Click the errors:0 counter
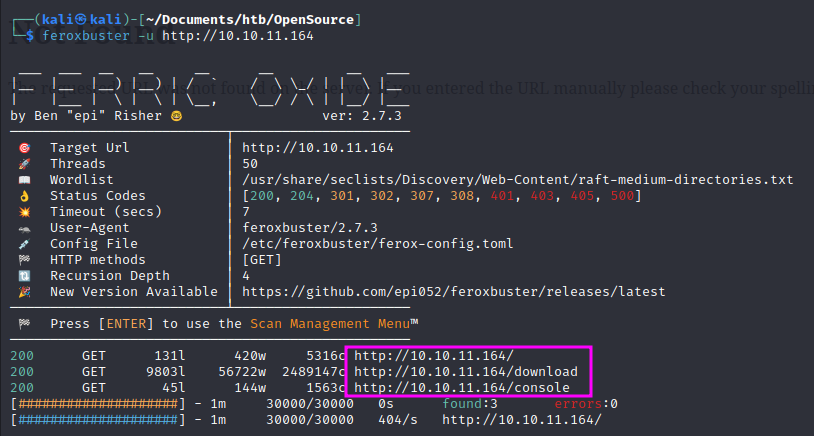 (x=586, y=404)
